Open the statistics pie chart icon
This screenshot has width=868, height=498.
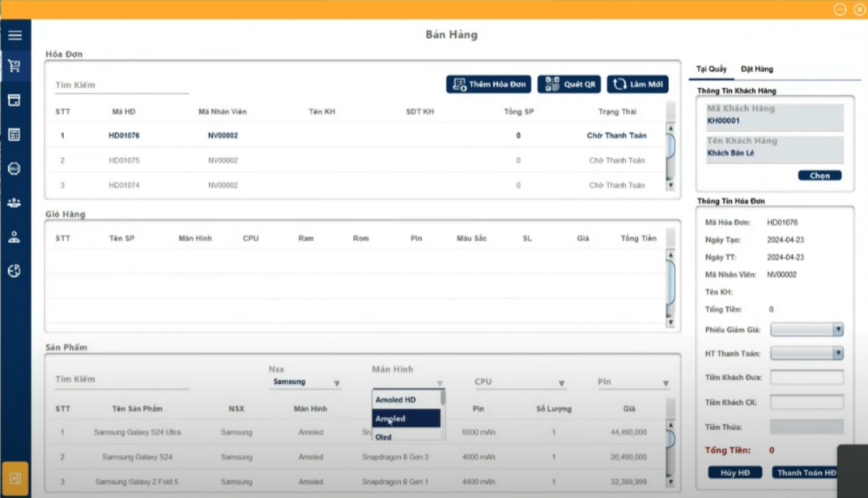tap(15, 270)
